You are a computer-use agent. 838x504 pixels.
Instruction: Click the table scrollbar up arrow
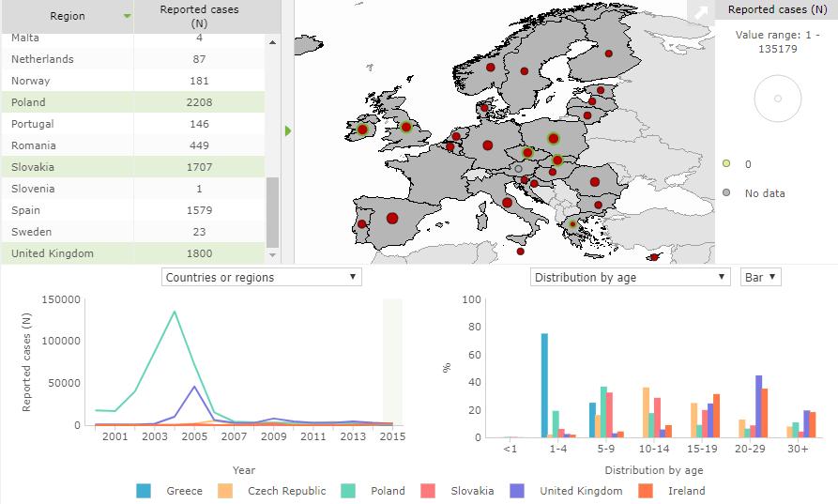click(272, 42)
